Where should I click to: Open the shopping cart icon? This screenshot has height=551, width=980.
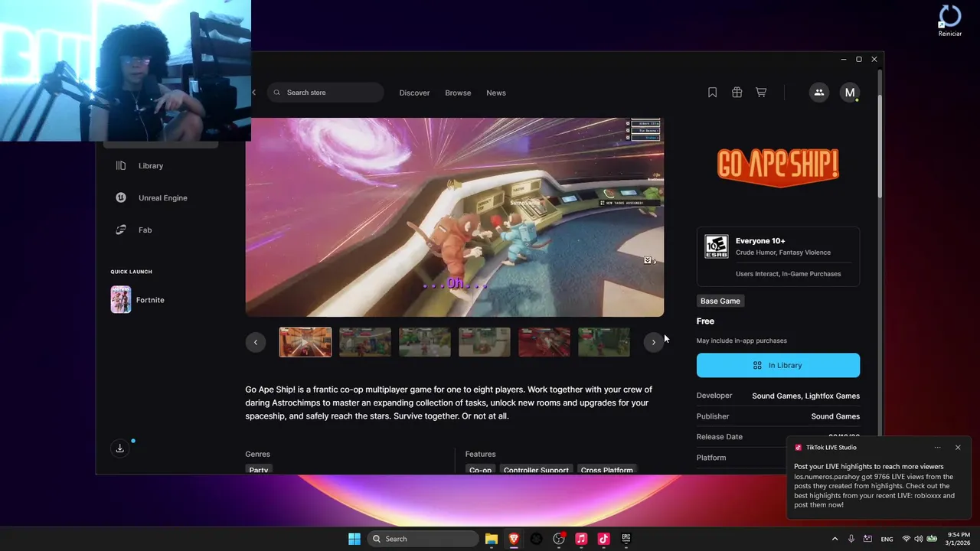pos(761,93)
